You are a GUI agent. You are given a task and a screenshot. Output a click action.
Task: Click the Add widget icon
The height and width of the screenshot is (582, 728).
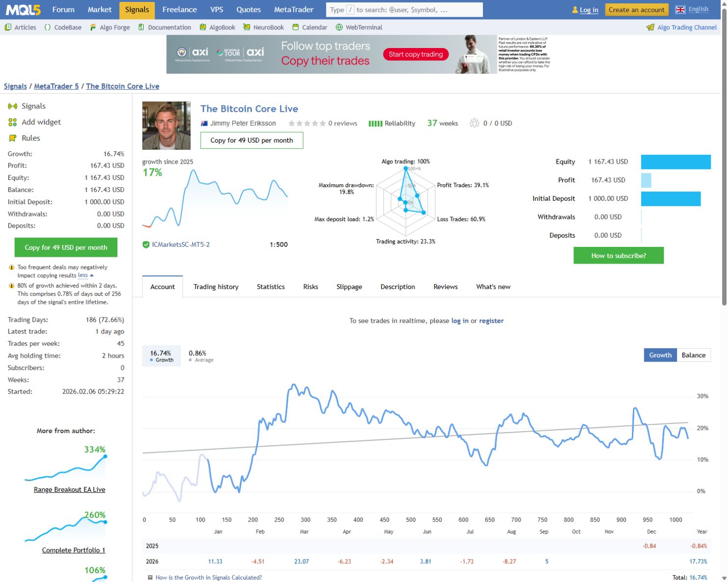[13, 122]
